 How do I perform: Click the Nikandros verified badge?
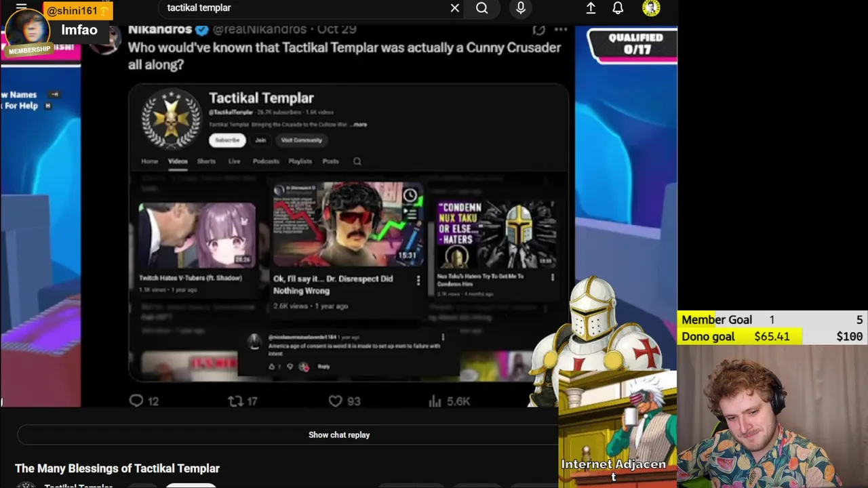(x=202, y=30)
